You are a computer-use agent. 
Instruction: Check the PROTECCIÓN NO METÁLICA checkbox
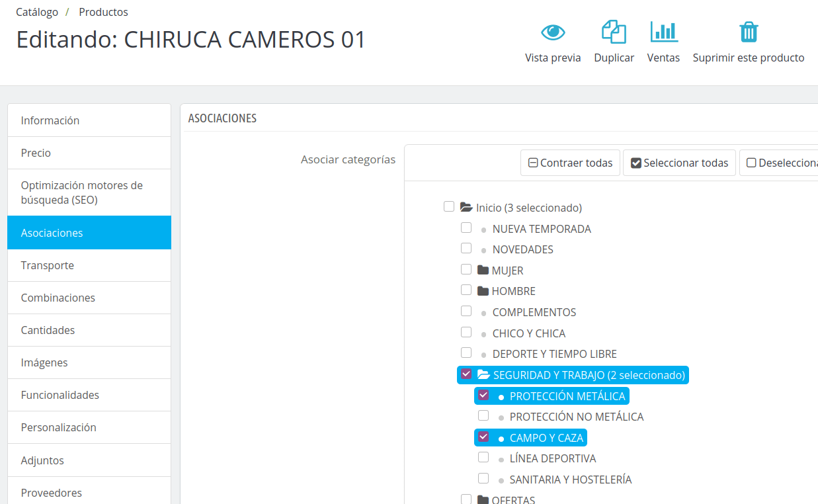coord(483,415)
